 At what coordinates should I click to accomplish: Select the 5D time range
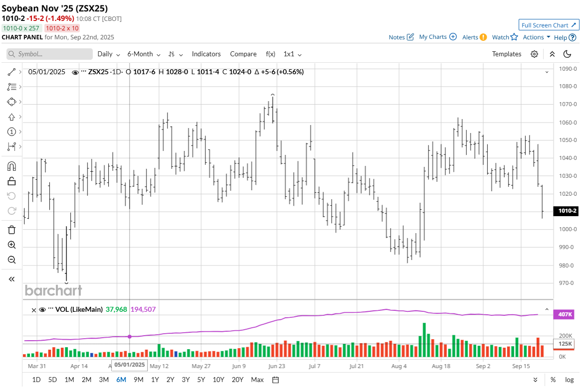tap(52, 380)
